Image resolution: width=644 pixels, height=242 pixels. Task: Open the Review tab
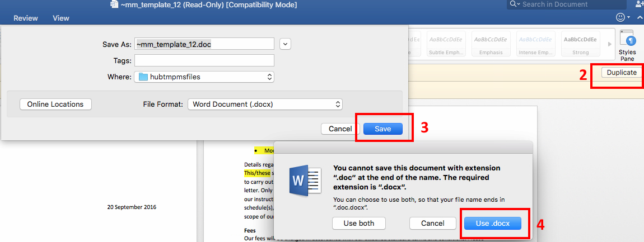pos(26,18)
